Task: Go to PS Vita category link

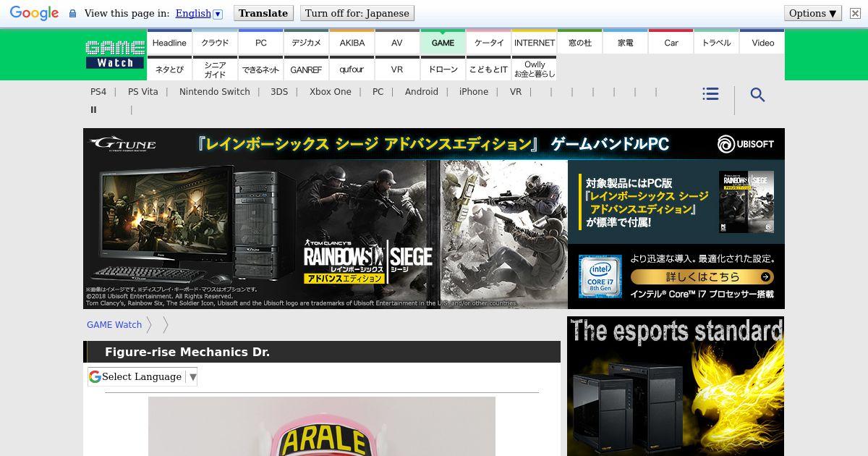Action: coord(142,92)
